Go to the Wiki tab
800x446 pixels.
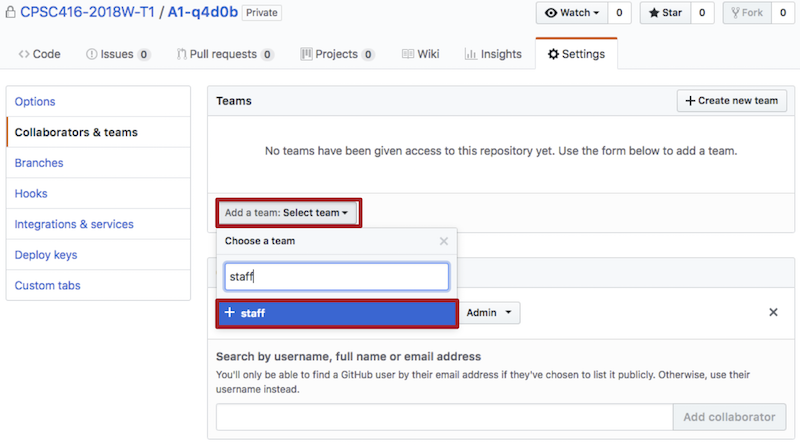pyautogui.click(x=420, y=54)
